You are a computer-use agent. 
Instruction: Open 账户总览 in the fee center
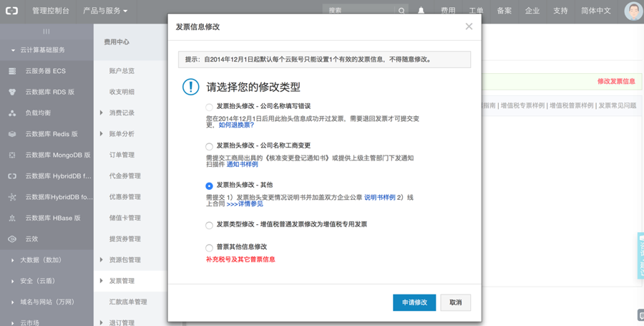(122, 71)
